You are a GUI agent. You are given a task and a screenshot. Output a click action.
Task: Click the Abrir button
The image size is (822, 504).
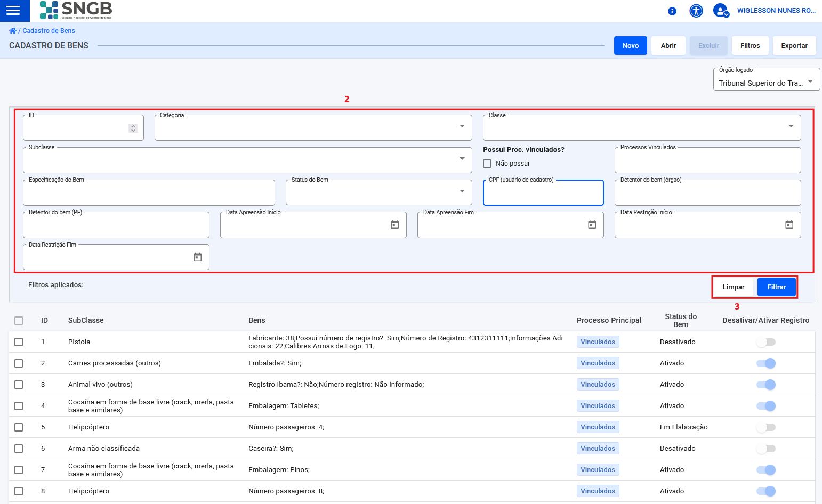(x=668, y=46)
